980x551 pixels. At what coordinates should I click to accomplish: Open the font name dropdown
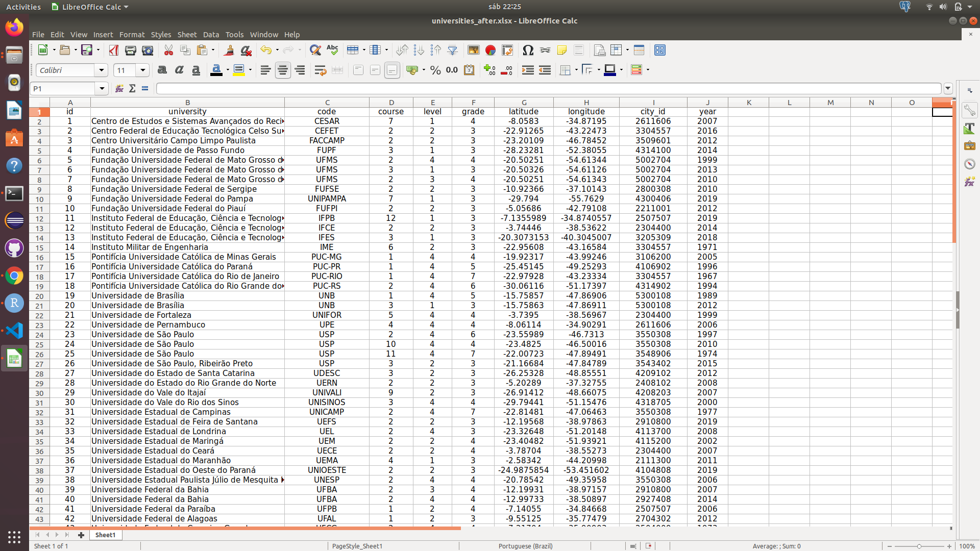coord(101,70)
